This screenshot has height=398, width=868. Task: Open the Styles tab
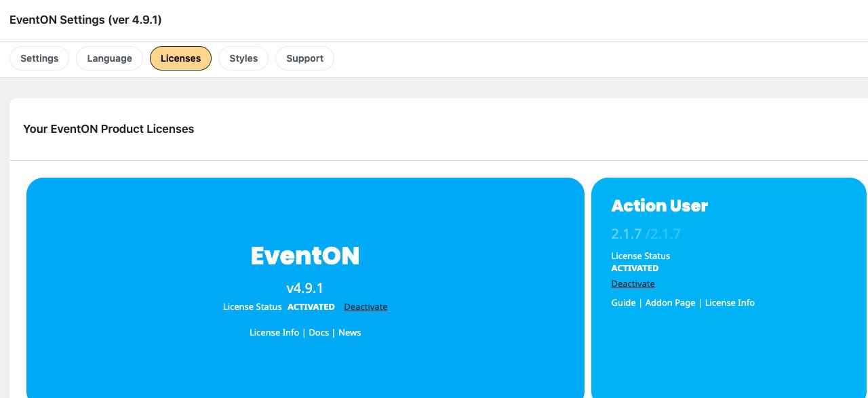click(x=243, y=58)
